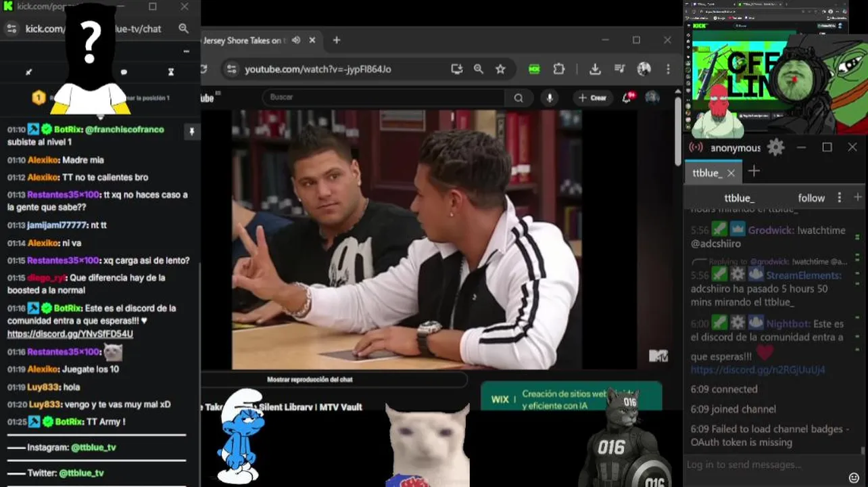Click the hourglass icon in Kick chat header
The width and height of the screenshot is (868, 487).
tap(171, 72)
